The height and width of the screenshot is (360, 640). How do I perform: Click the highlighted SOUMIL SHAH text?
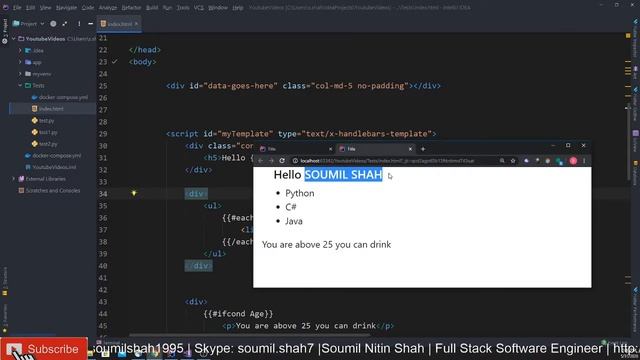(x=343, y=175)
